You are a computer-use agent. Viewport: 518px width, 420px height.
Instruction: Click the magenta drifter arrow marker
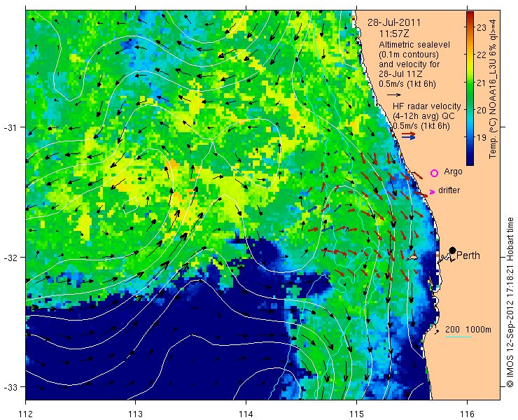pos(432,192)
